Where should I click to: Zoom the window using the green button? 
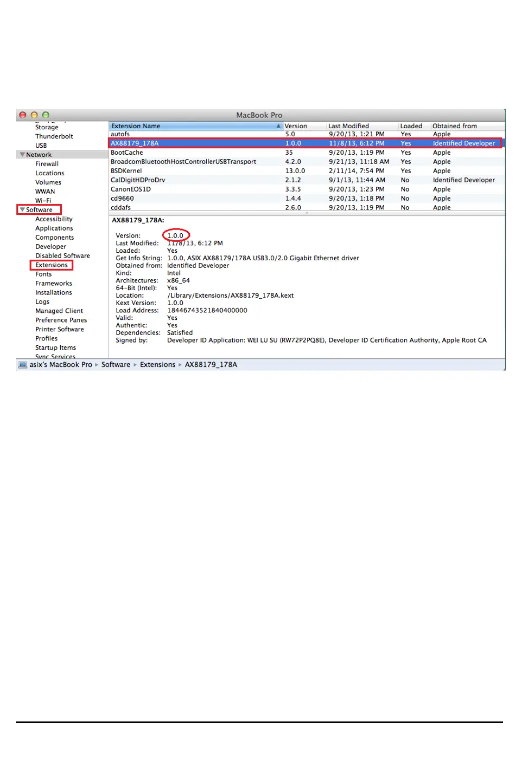(x=46, y=115)
